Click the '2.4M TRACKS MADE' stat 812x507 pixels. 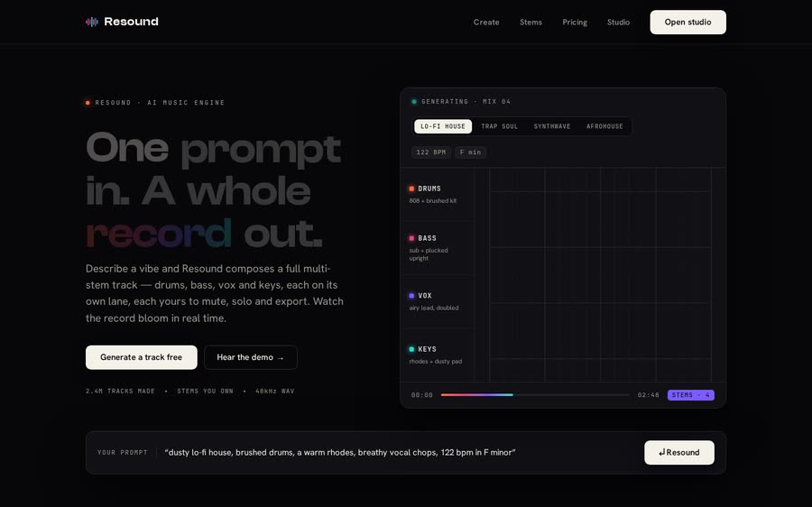coord(120,391)
